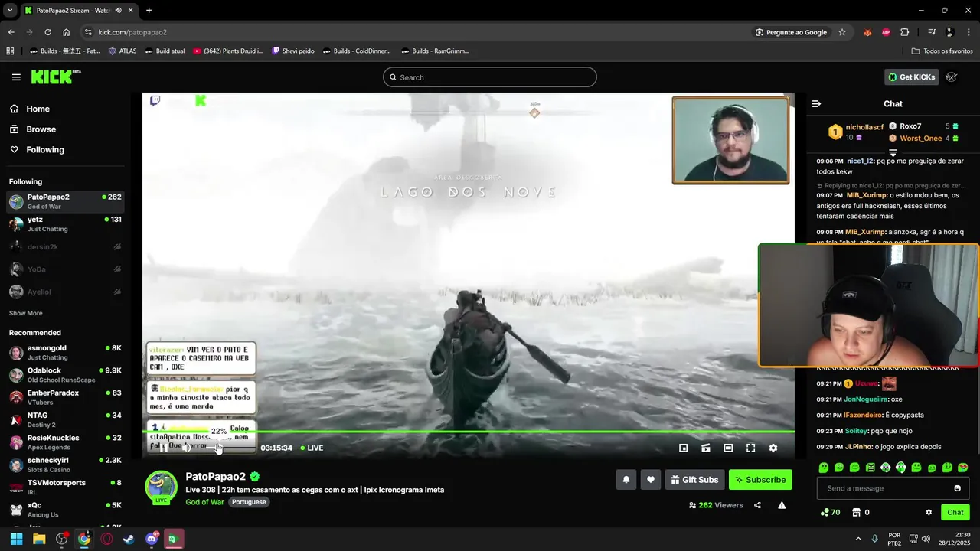Open the AdBlock Plus extension icon
The image size is (980, 551).
(886, 32)
